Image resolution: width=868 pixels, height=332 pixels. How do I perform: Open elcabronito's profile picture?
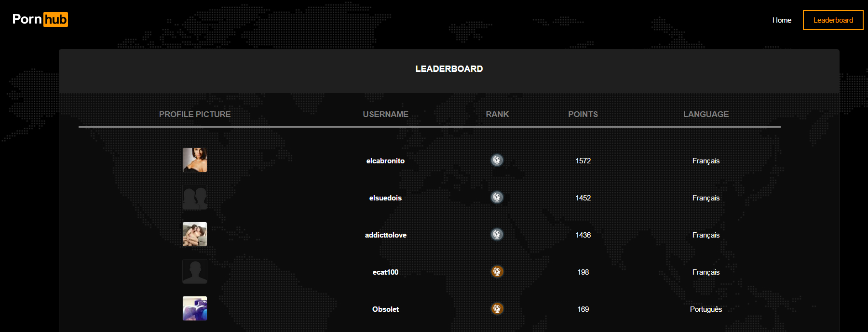[x=195, y=160]
